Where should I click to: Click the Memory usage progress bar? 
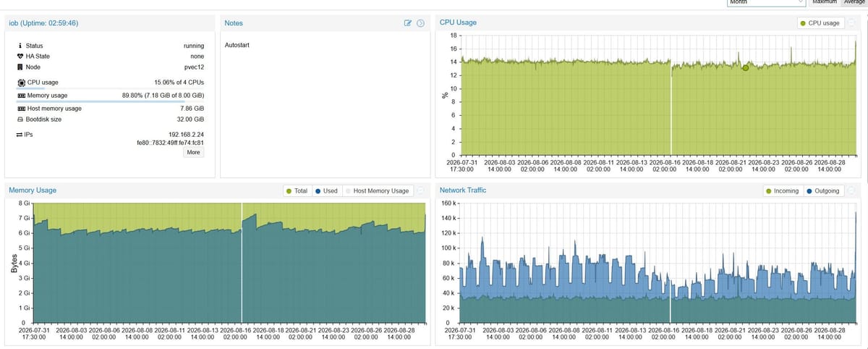coord(110,101)
